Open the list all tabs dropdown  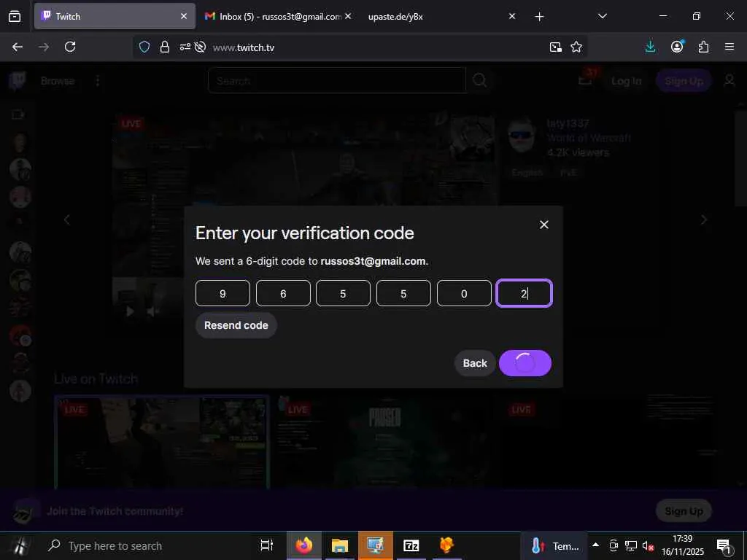[x=602, y=16]
